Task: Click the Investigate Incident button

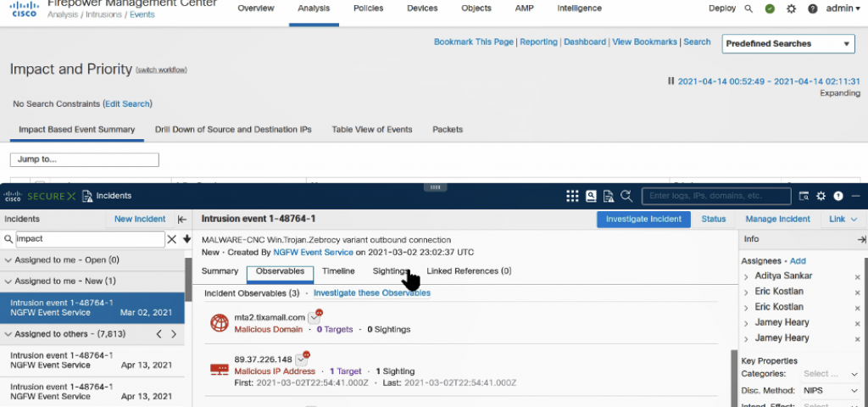Action: (643, 220)
